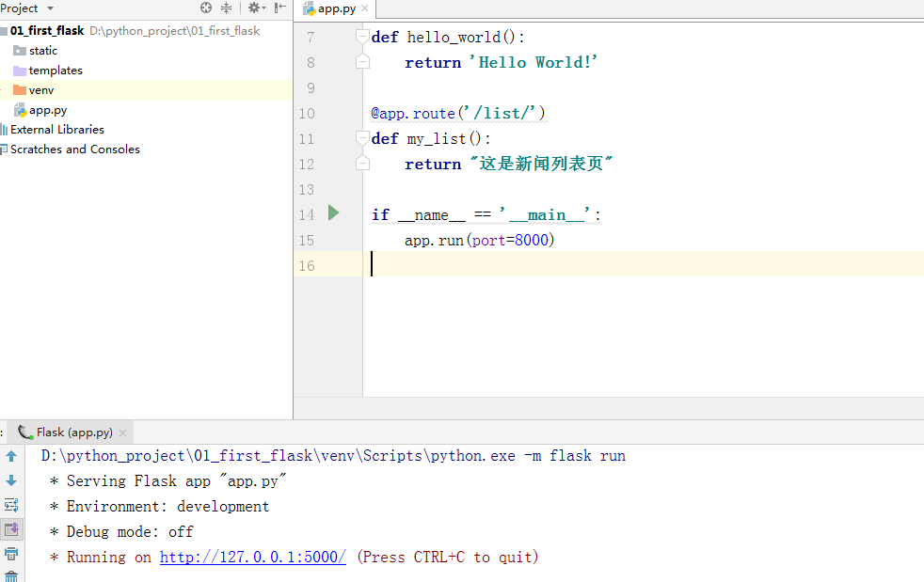Collapse all in the Project panel
924x582 pixels.
tap(226, 8)
